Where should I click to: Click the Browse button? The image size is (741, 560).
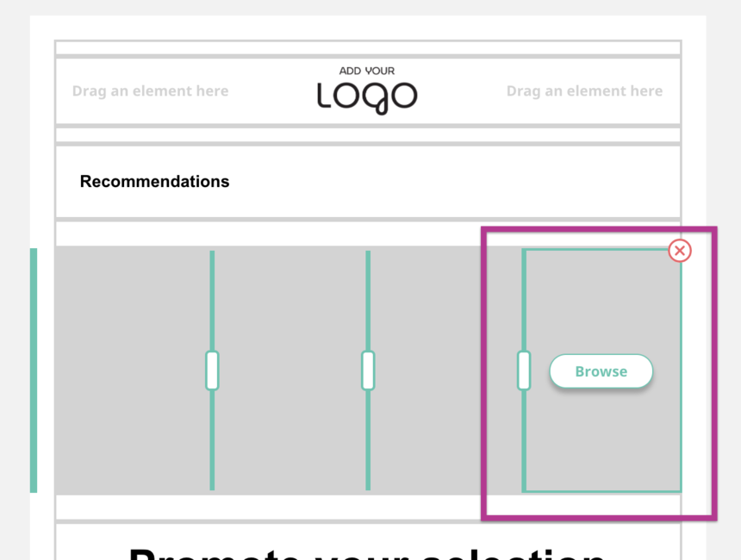click(601, 371)
